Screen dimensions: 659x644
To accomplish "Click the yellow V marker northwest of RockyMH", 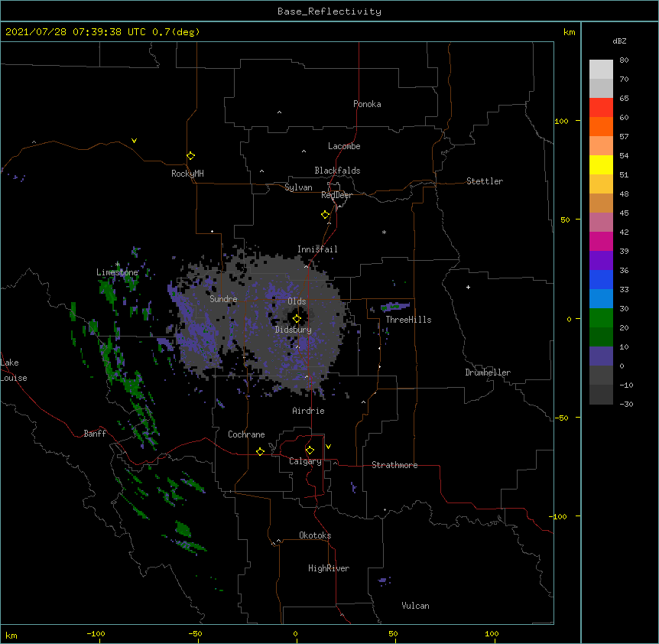I will click(x=134, y=141).
